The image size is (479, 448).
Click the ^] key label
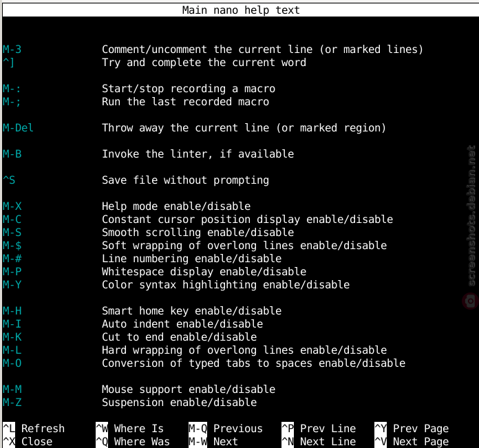pos(8,63)
